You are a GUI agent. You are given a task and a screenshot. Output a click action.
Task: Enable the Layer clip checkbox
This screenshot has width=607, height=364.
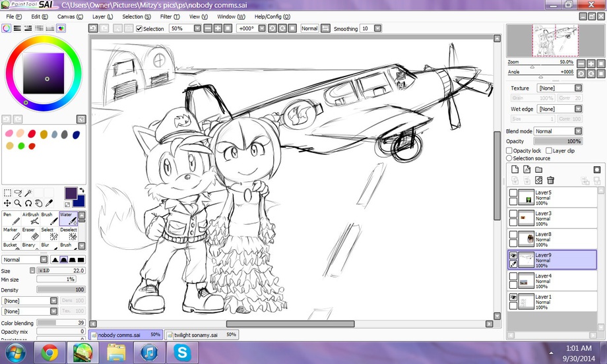pyautogui.click(x=549, y=150)
